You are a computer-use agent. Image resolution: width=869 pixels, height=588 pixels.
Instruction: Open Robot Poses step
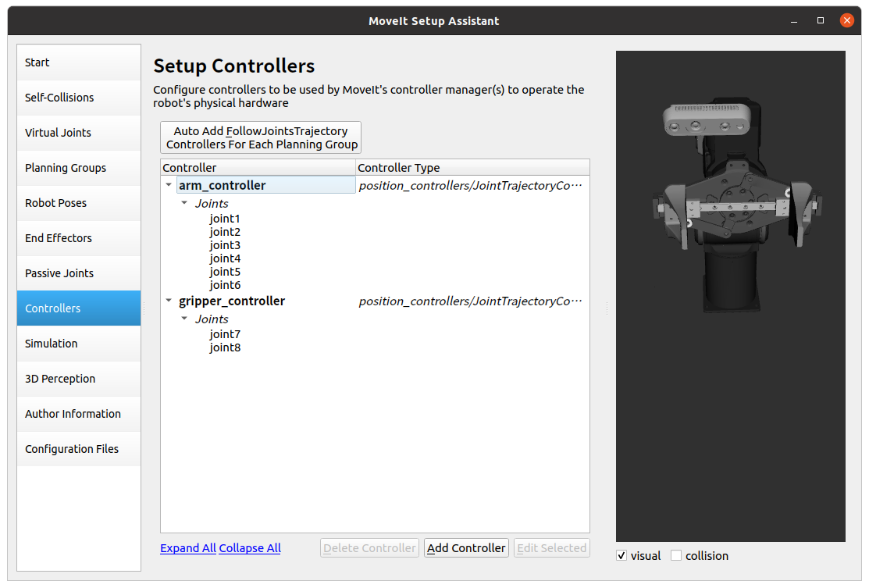click(79, 203)
